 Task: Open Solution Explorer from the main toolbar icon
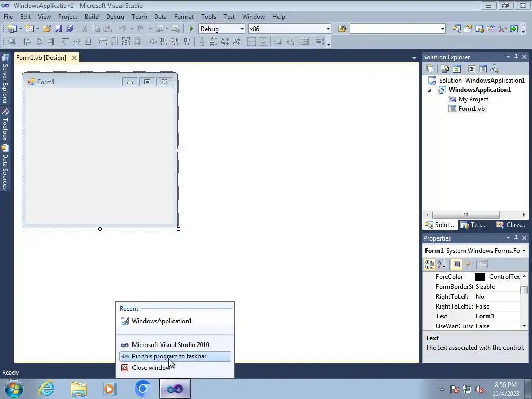pyautogui.click(x=457, y=29)
